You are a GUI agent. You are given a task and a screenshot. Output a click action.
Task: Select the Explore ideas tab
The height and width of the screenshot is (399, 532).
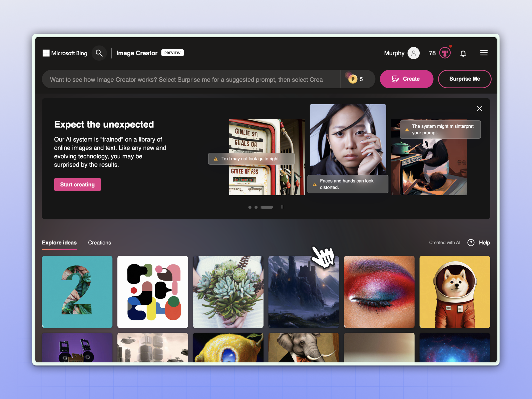pos(59,243)
